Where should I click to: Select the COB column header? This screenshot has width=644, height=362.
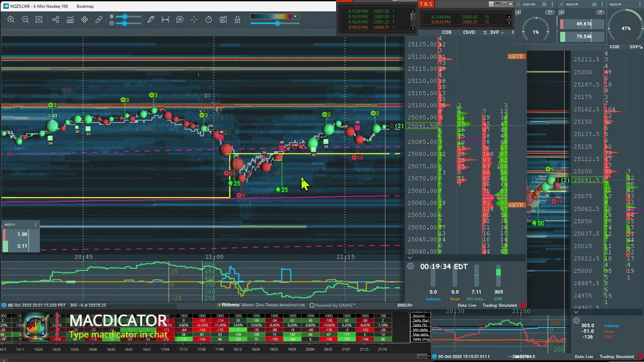point(447,32)
